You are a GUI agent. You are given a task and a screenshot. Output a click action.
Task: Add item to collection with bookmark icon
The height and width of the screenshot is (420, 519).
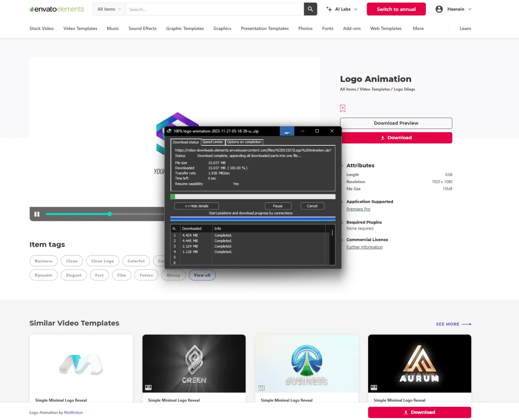[x=343, y=108]
